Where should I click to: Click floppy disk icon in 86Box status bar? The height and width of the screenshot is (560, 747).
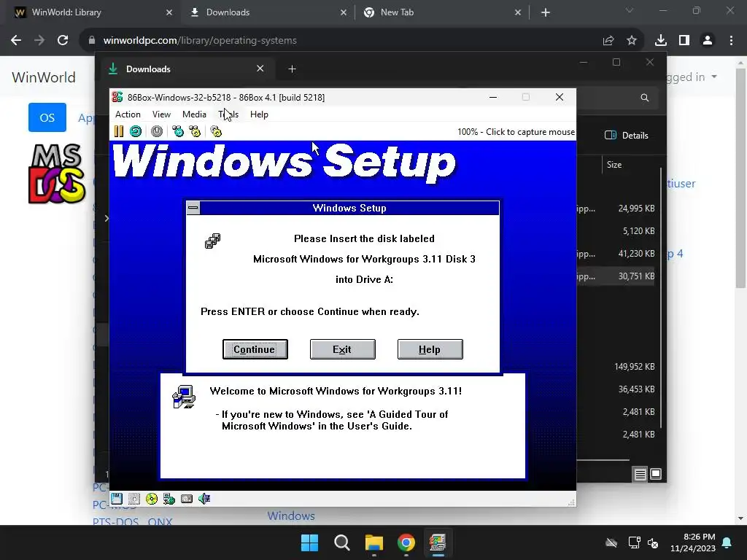tap(117, 499)
